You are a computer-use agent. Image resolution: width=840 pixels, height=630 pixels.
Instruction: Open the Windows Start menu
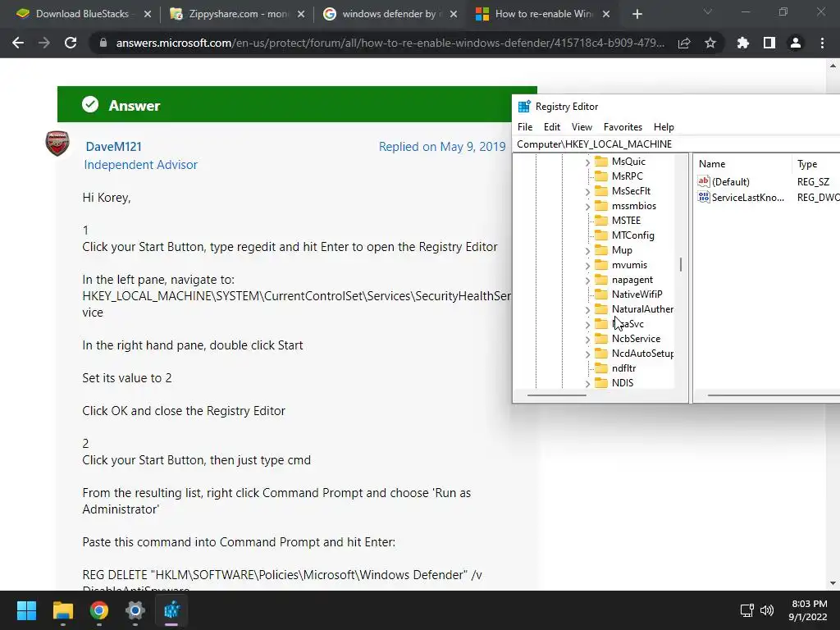click(26, 610)
